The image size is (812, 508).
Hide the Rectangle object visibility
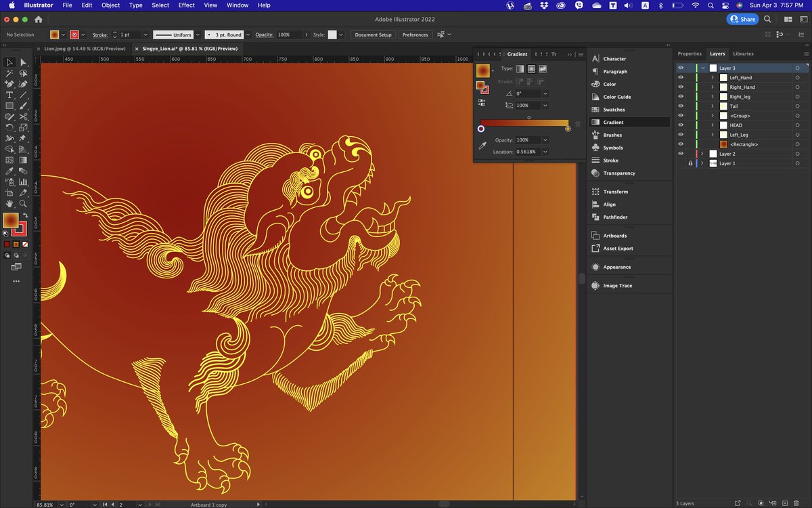point(681,144)
